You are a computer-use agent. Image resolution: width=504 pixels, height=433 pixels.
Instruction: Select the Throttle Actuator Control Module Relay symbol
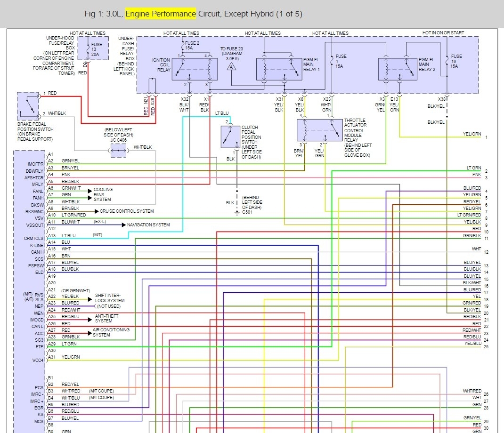319,130
